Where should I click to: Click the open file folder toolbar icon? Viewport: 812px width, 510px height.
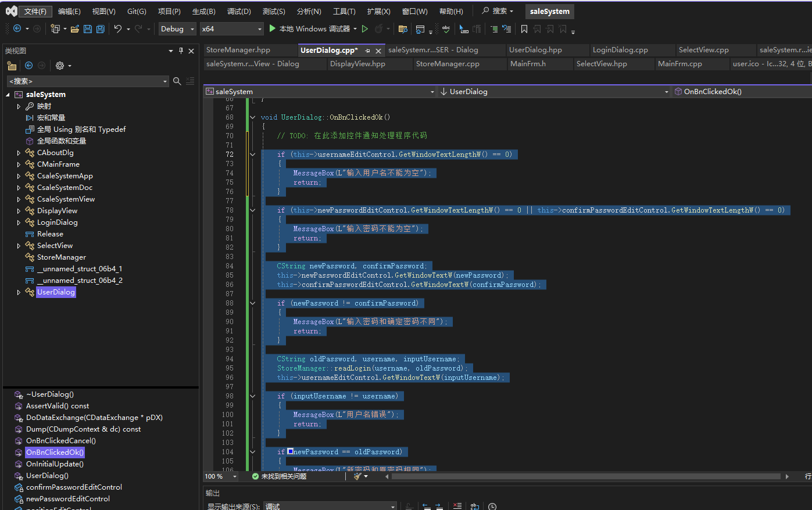pos(75,29)
